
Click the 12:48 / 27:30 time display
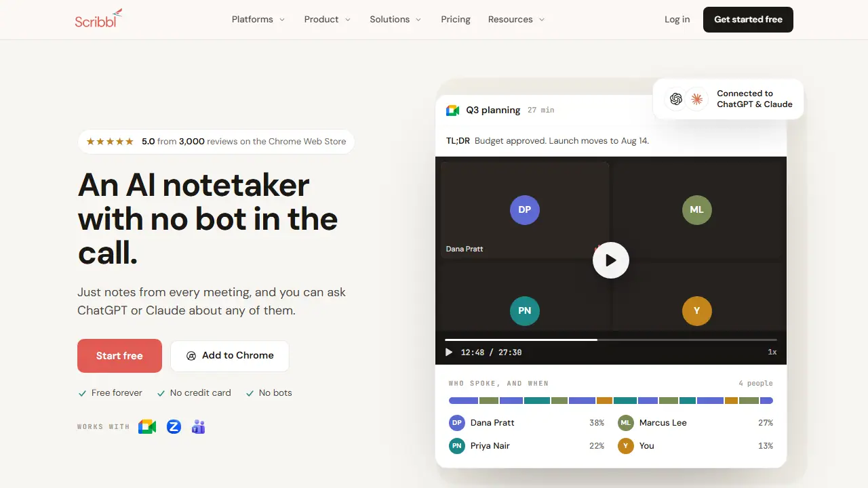pyautogui.click(x=491, y=352)
